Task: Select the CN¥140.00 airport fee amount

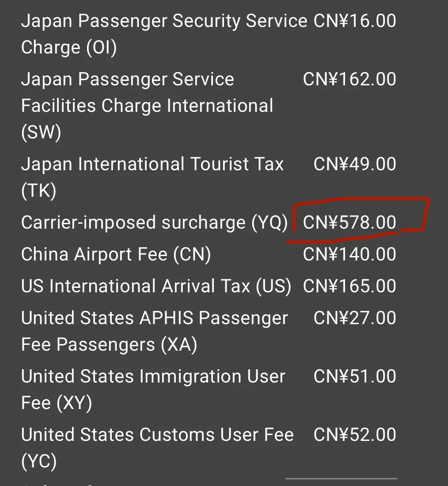Action: tap(349, 254)
